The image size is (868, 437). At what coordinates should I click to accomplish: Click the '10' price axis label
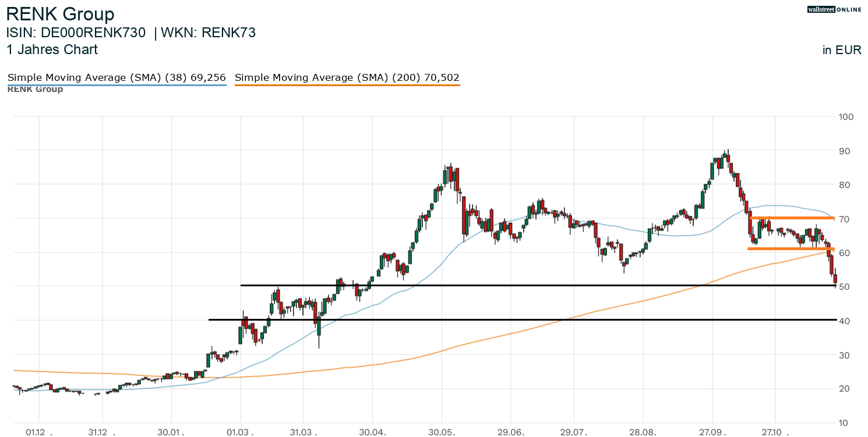coord(844,423)
